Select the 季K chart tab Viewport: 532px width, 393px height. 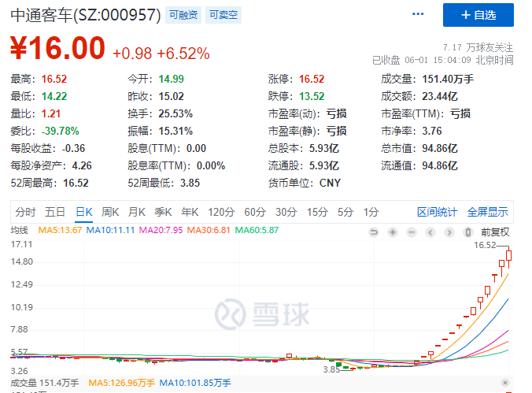coord(163,213)
